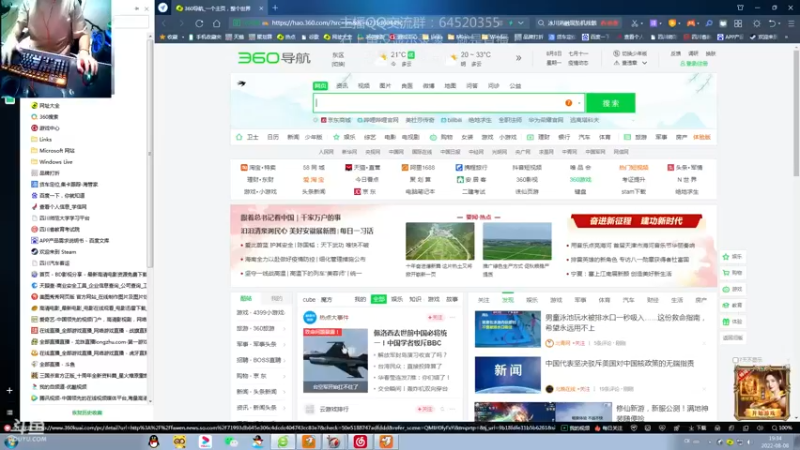Click the toolbar magnifier search icon
This screenshot has width=800, height=450.
[x=709, y=23]
